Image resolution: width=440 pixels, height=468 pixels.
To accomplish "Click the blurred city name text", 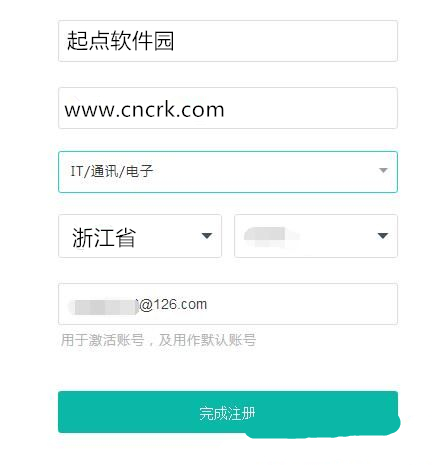I will 272,236.
